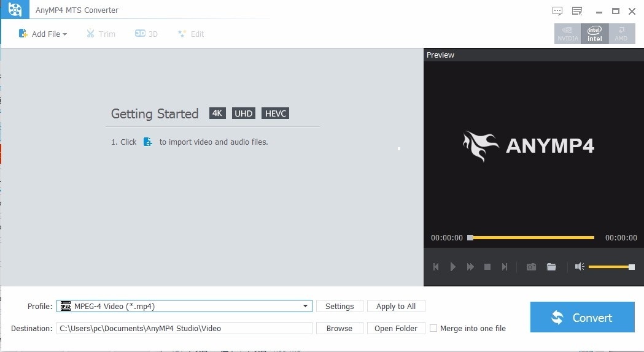The height and width of the screenshot is (352, 644).
Task: Click the Preview panel title
Action: [x=440, y=55]
